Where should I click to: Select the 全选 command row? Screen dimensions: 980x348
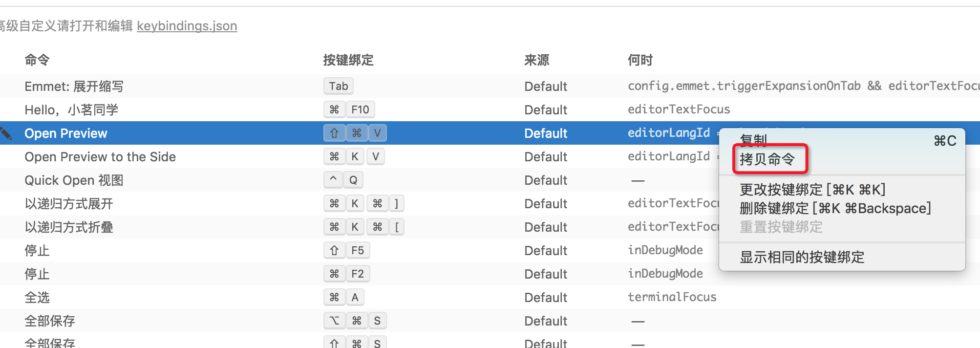click(490, 297)
